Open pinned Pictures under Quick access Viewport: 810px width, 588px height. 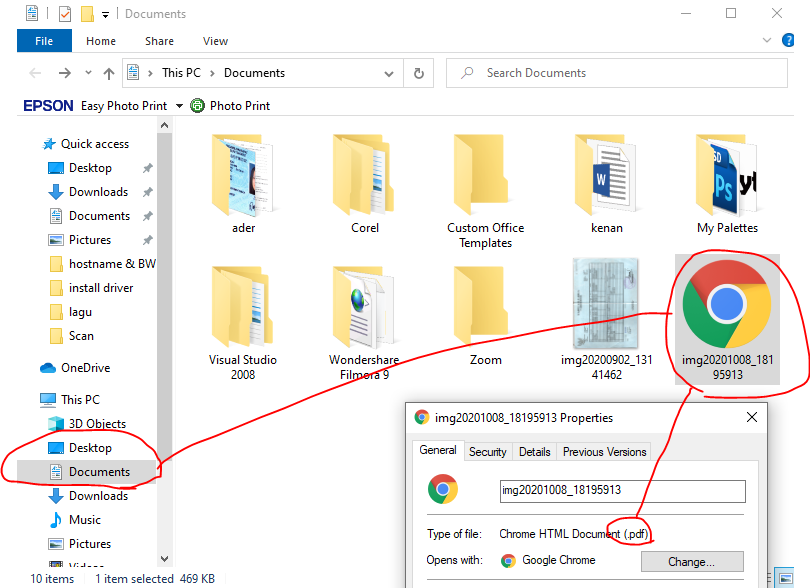click(90, 240)
